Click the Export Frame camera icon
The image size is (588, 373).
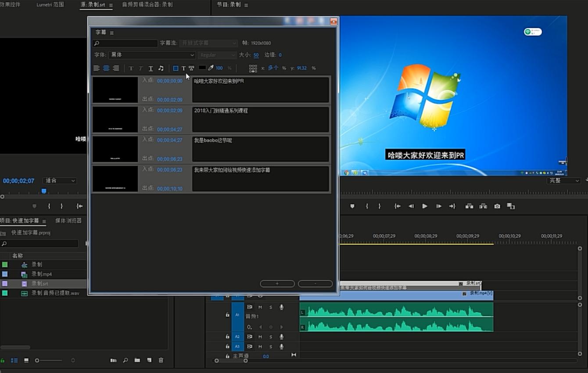tap(497, 206)
